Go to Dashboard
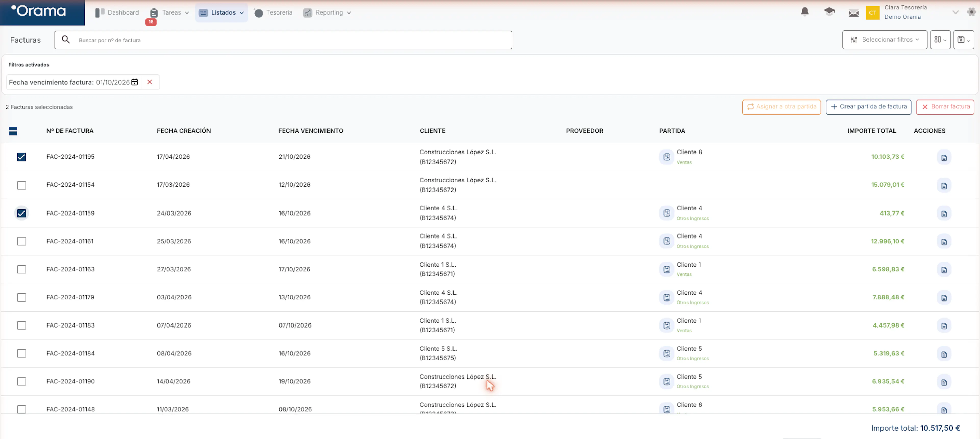The image size is (980, 439). tap(117, 12)
